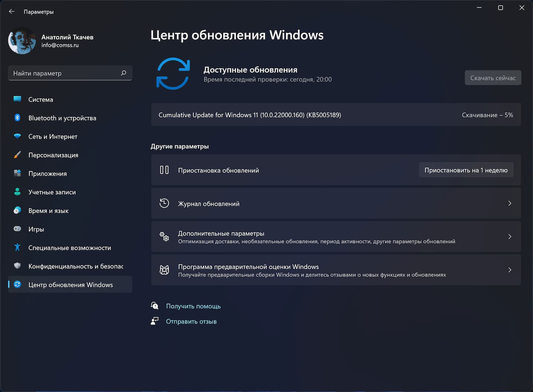Screen dimensions: 533x392
Task: Open Специальные возможности settings
Action: coord(17,247)
